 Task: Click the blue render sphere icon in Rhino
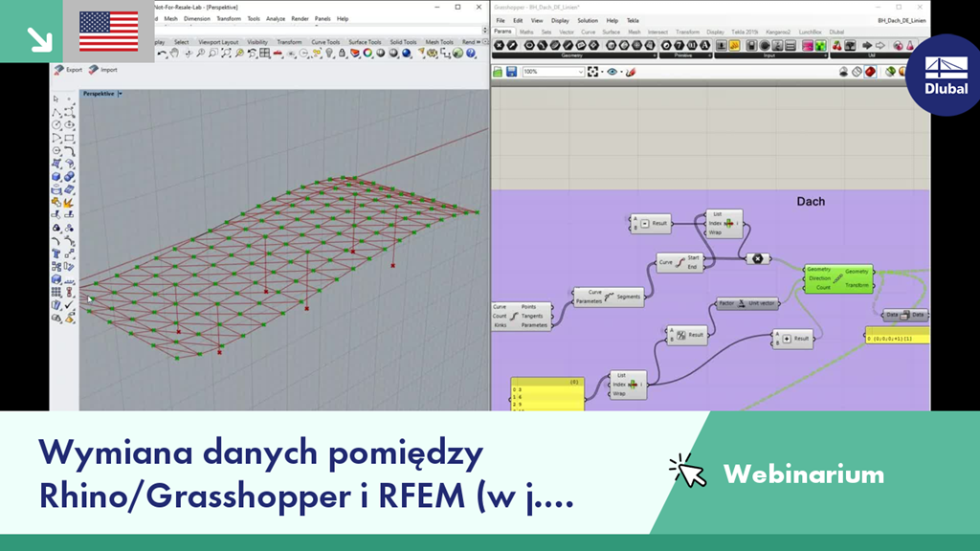point(406,54)
